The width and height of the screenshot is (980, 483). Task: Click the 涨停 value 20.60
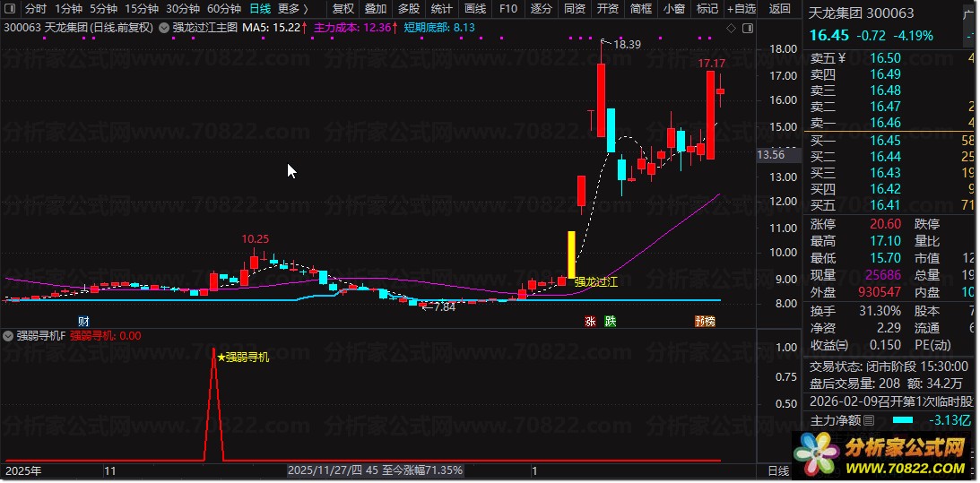point(885,224)
